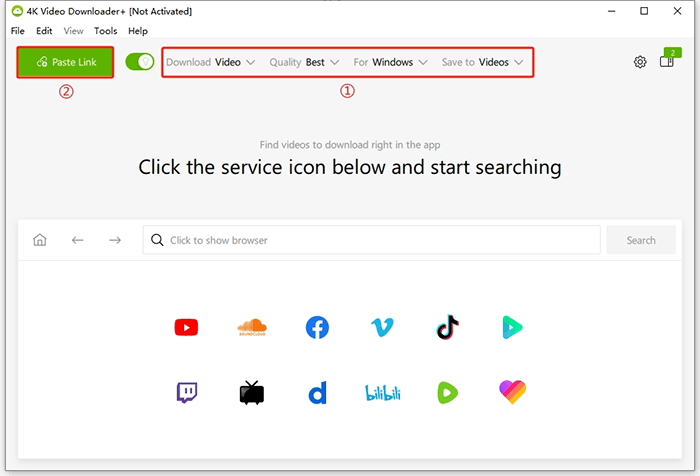Click the Search button
This screenshot has height=476, width=700.
coord(641,240)
